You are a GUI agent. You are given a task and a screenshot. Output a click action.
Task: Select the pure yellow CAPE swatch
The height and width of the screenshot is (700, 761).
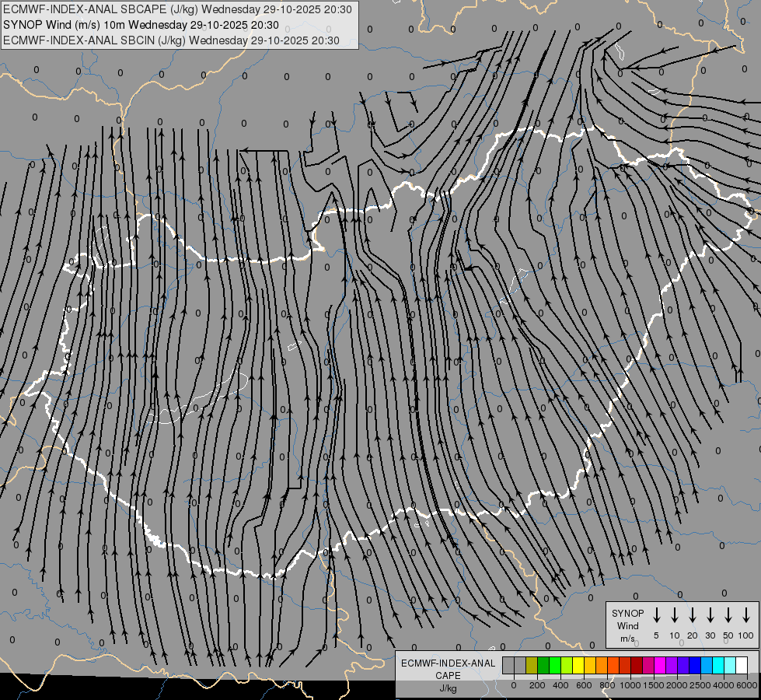[x=578, y=666]
